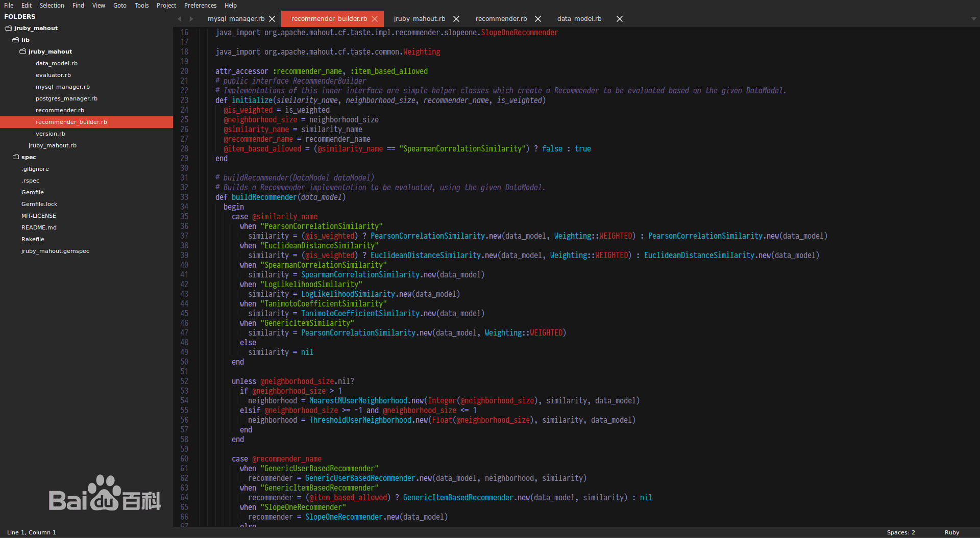
Task: Close the jruby mahout.rb tab
Action: 456,19
